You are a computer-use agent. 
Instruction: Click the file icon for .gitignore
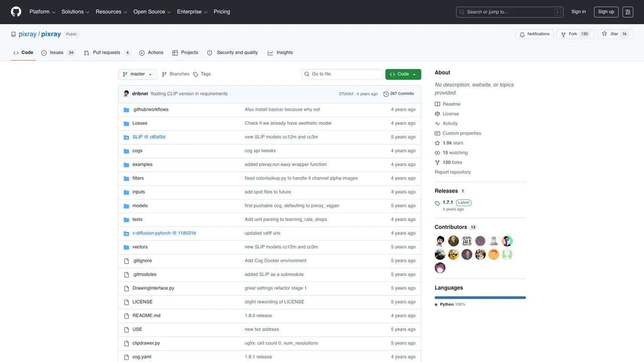[x=127, y=261]
